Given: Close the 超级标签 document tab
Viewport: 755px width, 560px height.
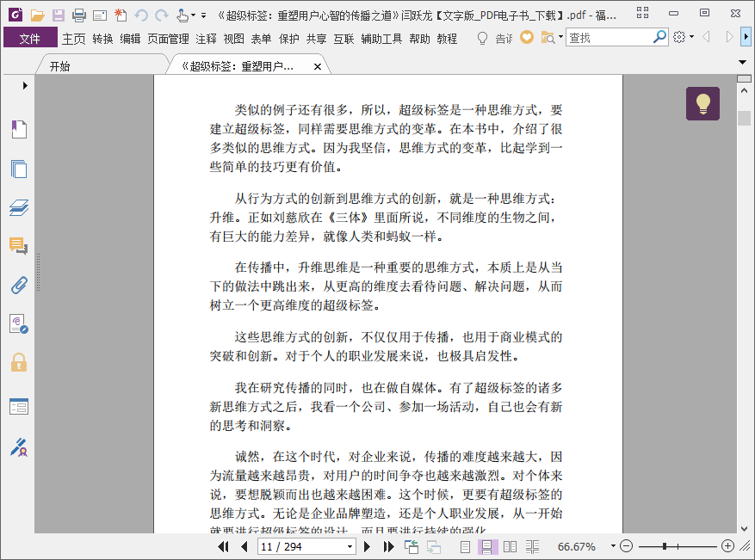Looking at the screenshot, I should point(318,67).
